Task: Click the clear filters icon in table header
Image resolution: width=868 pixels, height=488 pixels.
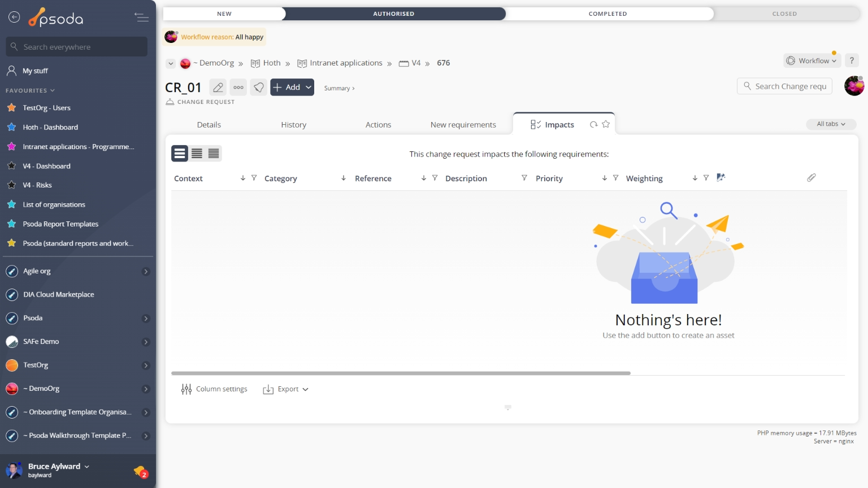Action: tap(721, 177)
